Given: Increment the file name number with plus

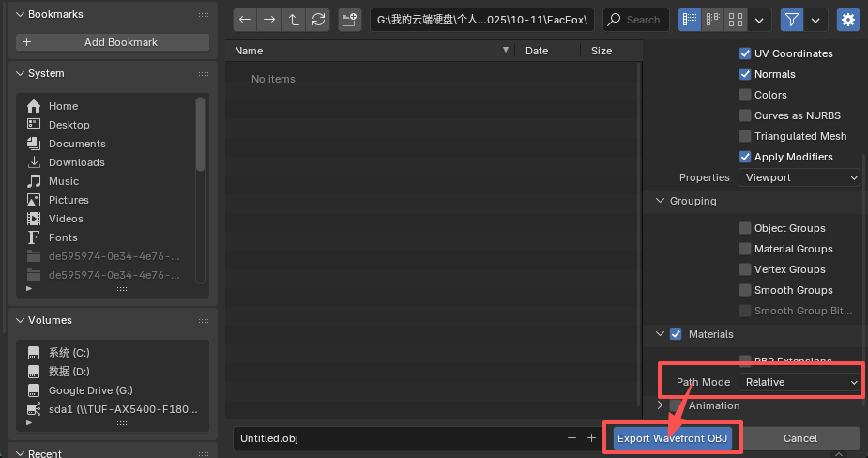Looking at the screenshot, I should 591,438.
